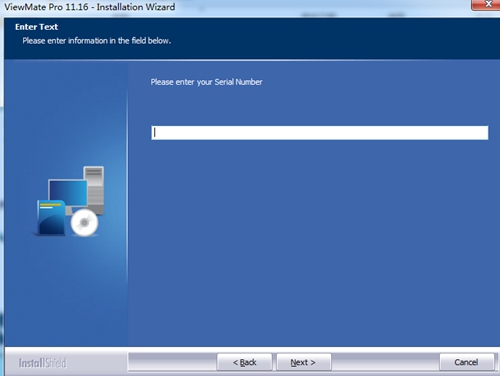Viewport: 500px width, 376px height.
Task: Proceed with the Next button
Action: click(304, 362)
